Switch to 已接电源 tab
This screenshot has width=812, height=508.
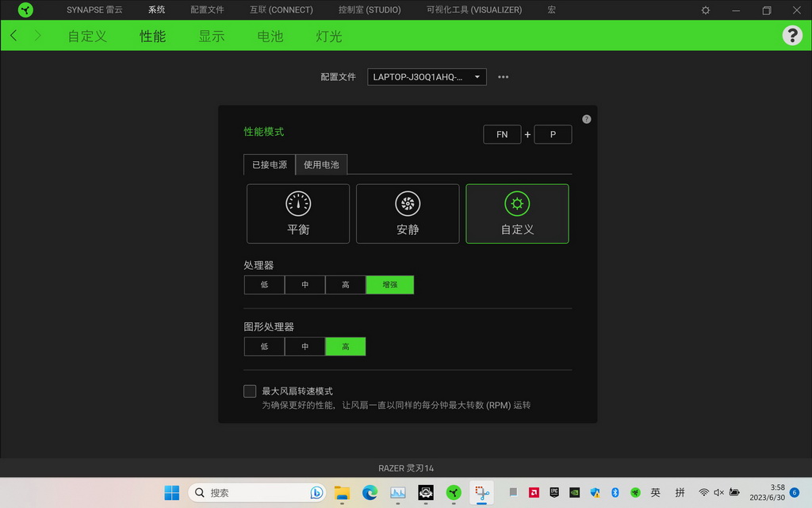tap(270, 164)
